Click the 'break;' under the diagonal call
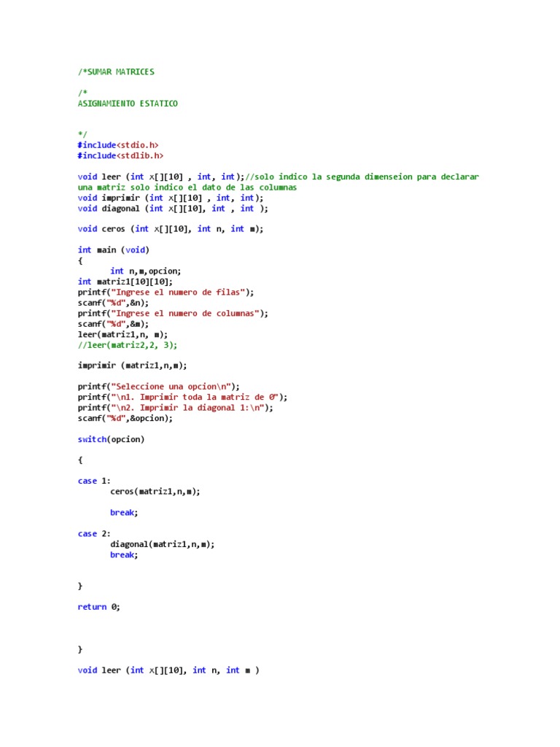560x747 pixels. [x=124, y=554]
